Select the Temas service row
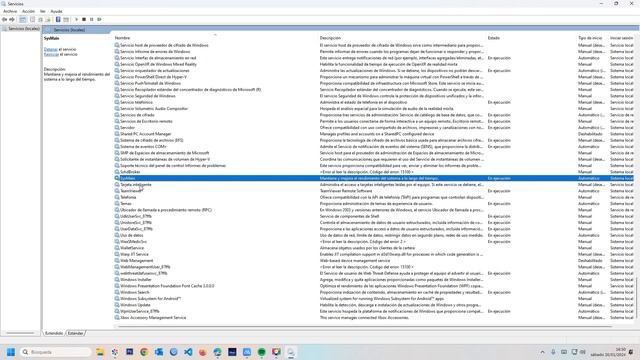The image size is (640, 360). click(373, 204)
